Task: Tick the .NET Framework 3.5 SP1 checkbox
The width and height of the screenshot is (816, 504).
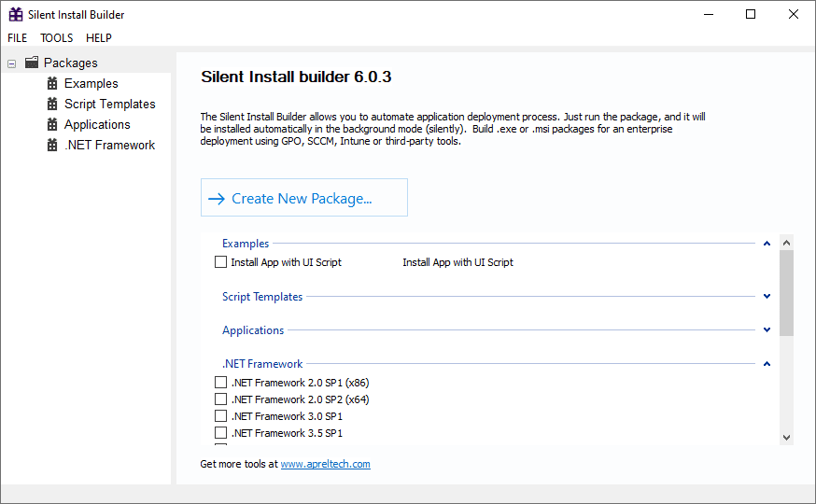Action: pyautogui.click(x=221, y=433)
